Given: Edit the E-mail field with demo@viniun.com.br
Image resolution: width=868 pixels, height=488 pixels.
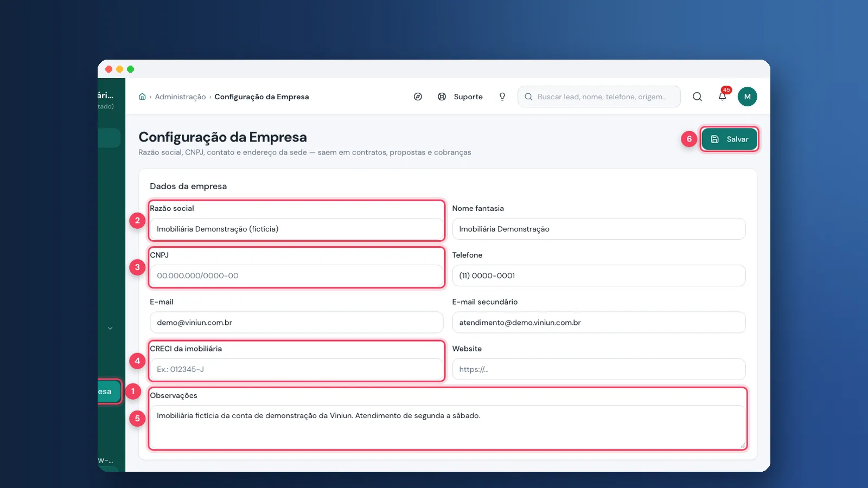Looking at the screenshot, I should coord(296,322).
